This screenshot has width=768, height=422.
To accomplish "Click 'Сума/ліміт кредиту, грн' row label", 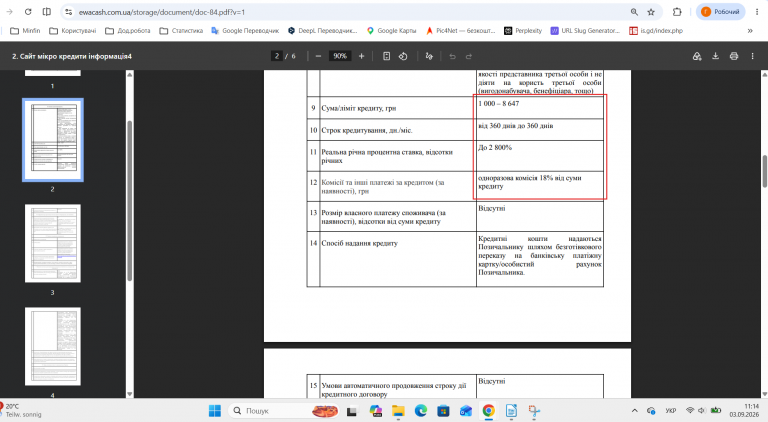I will click(x=359, y=108).
